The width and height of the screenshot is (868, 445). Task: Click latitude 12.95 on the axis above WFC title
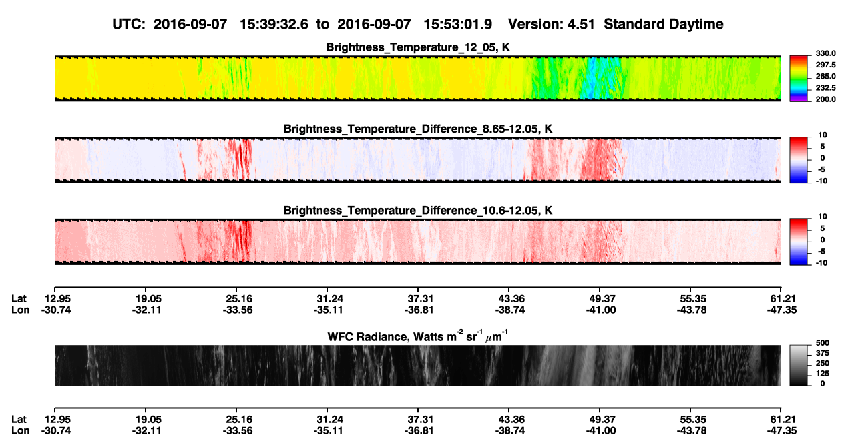point(57,298)
